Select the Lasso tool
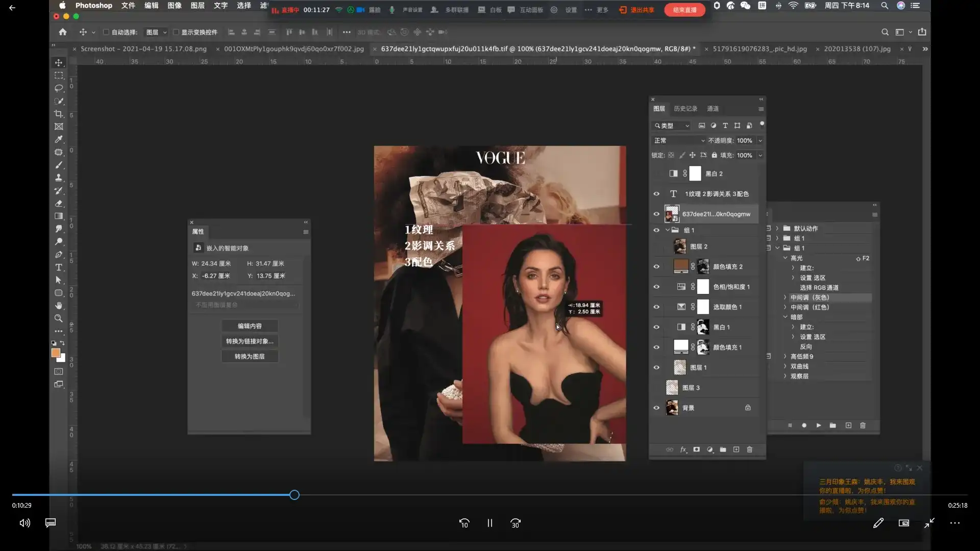980x551 pixels. point(59,88)
